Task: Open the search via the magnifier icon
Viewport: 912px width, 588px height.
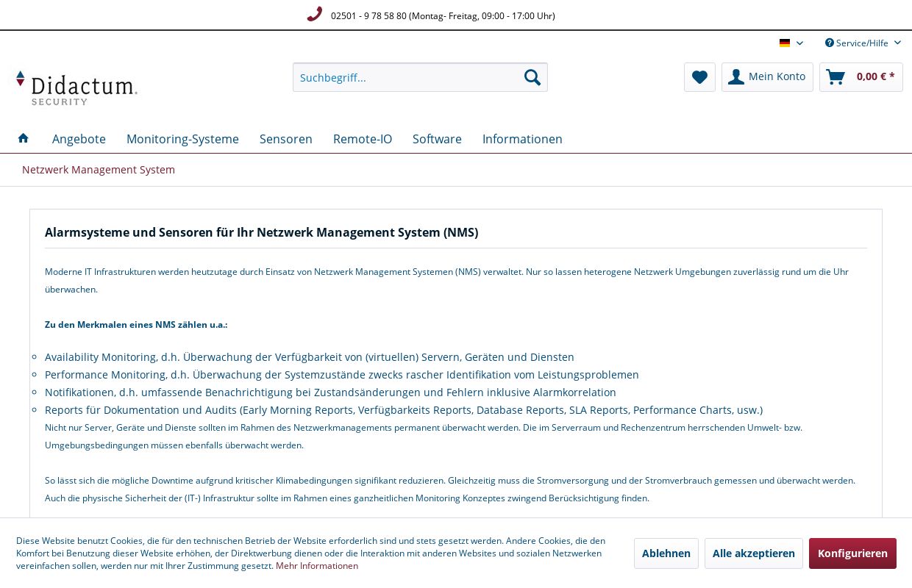Action: point(532,77)
